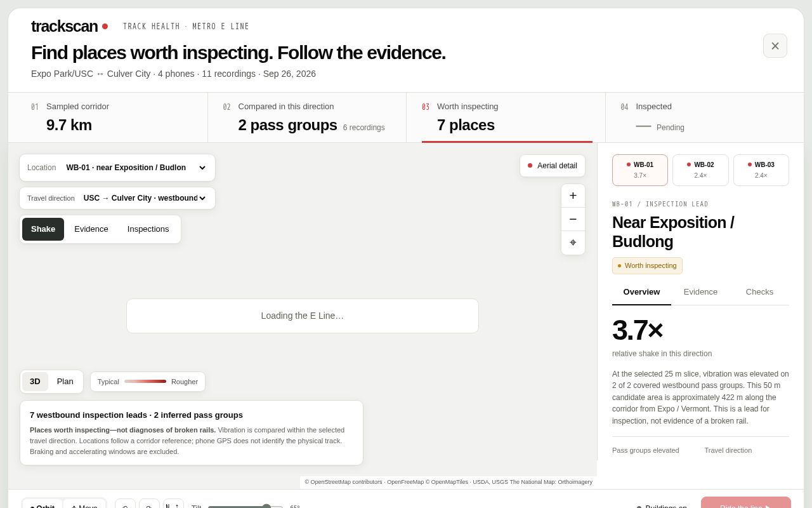Open the Travel direction dropdown
Screen dimensions: 812x508
[117, 198]
